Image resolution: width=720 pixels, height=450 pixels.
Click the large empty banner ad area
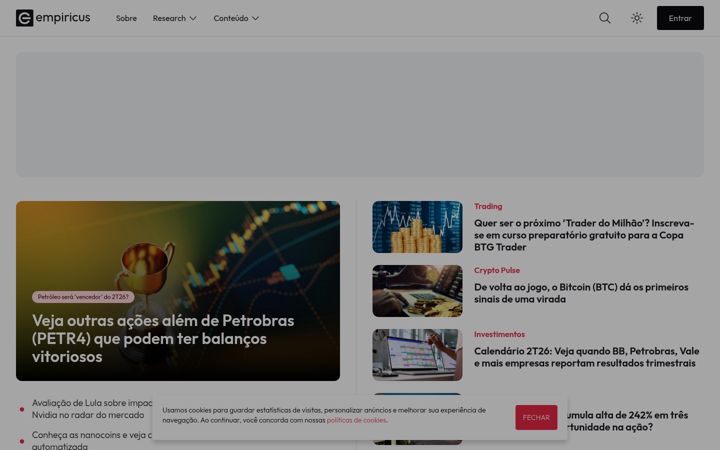point(360,114)
